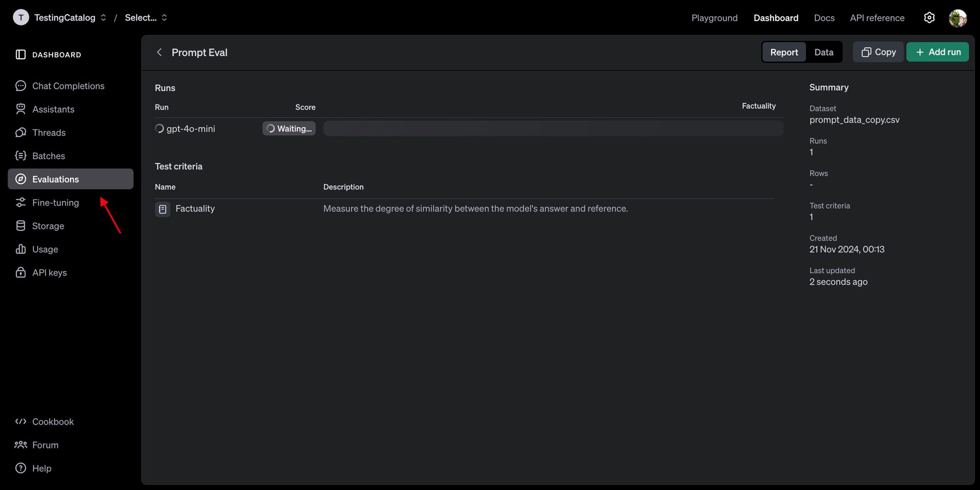Open Fine-tuning from the sidebar
Screen dimensions: 980x490
coord(55,202)
